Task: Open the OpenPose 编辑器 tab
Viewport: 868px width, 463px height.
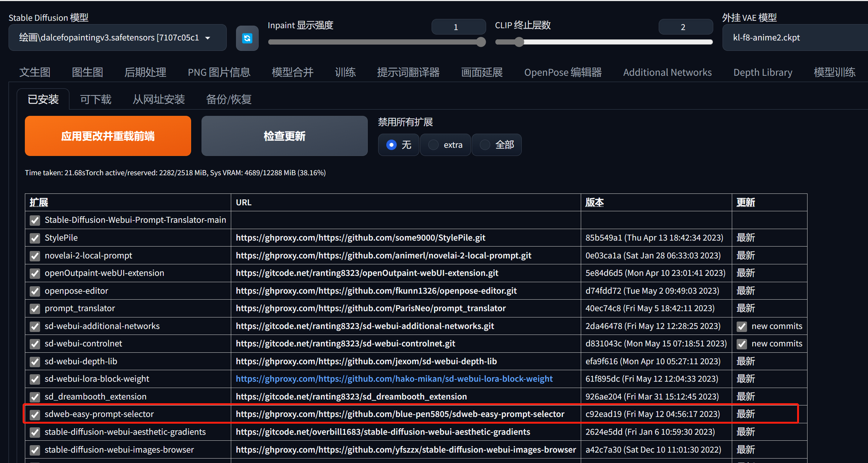Action: [x=563, y=72]
